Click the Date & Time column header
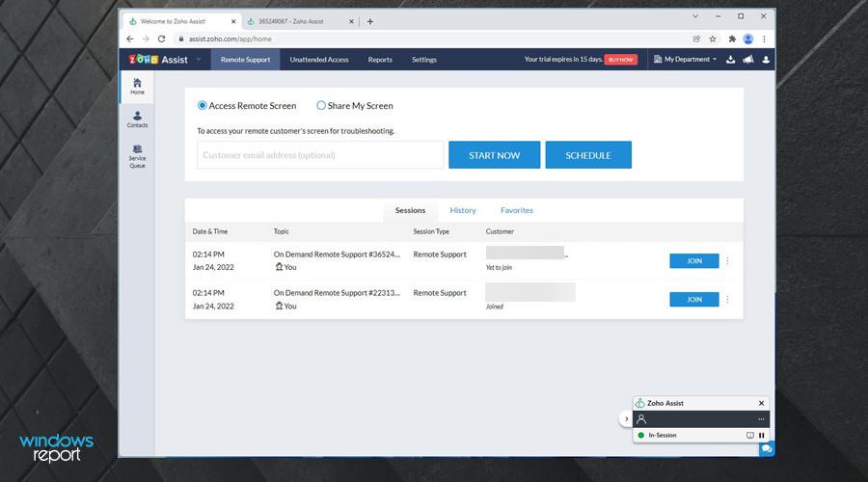Viewport: 868px width, 482px height. [x=210, y=231]
